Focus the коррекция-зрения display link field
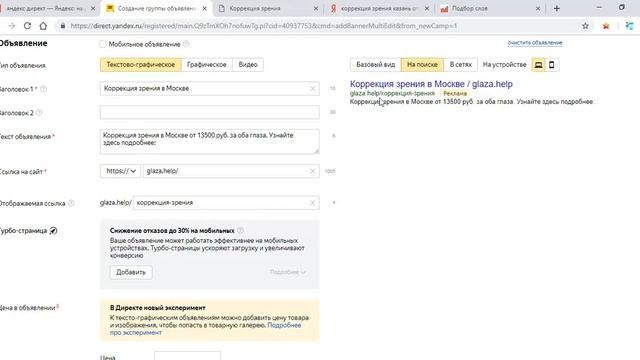Image resolution: width=640 pixels, height=360 pixels. click(x=226, y=202)
